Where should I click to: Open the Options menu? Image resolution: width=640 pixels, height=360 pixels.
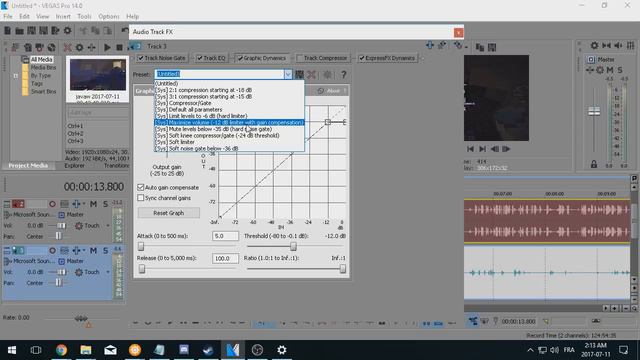[109, 16]
